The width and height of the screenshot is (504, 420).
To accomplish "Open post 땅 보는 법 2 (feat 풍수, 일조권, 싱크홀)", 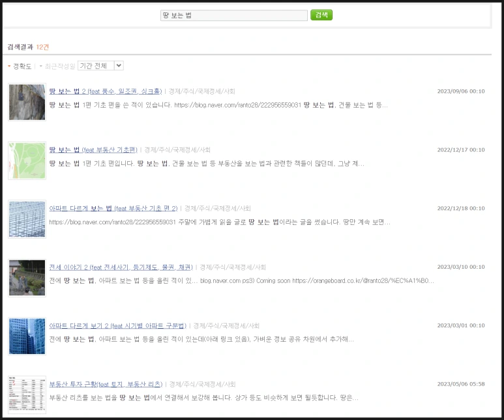I will 106,91.
